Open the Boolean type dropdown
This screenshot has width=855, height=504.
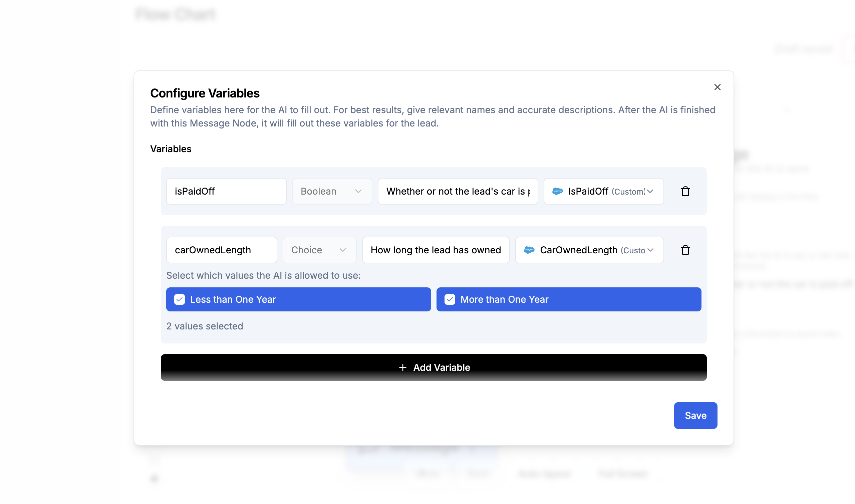[x=332, y=191]
